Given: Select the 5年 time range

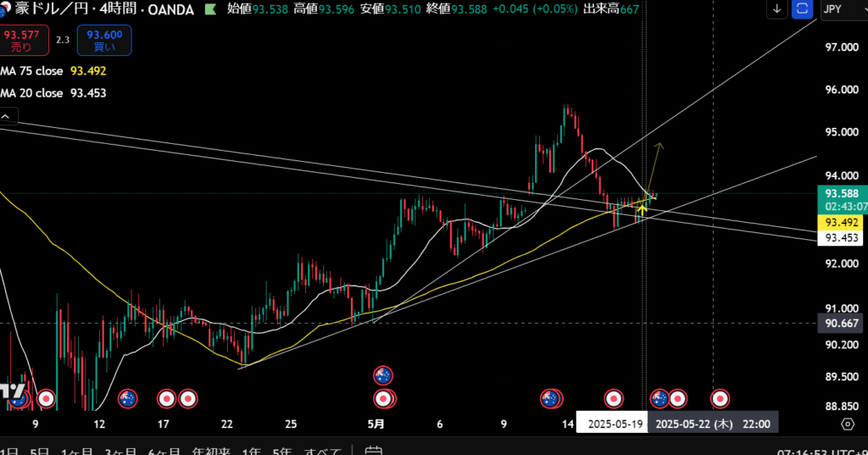Looking at the screenshot, I should tap(281, 451).
